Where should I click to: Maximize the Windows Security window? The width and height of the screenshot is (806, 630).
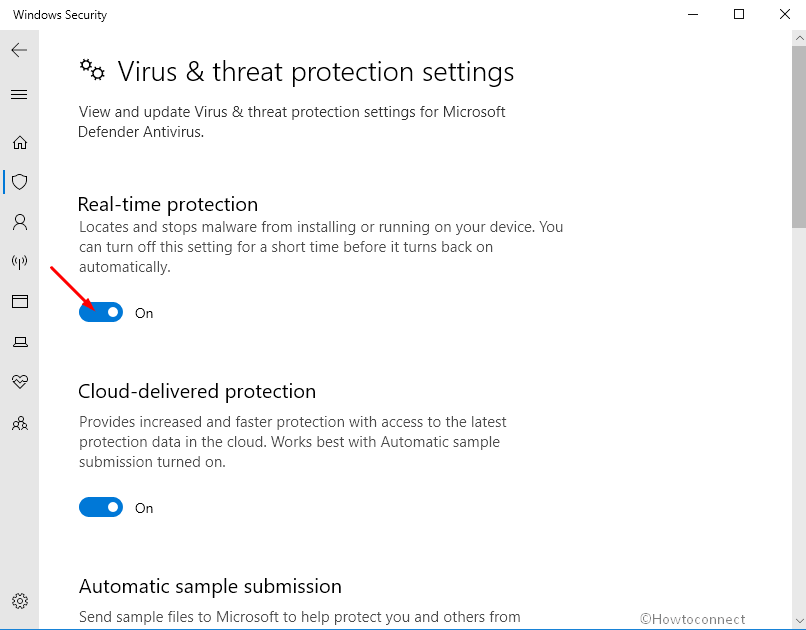click(739, 14)
